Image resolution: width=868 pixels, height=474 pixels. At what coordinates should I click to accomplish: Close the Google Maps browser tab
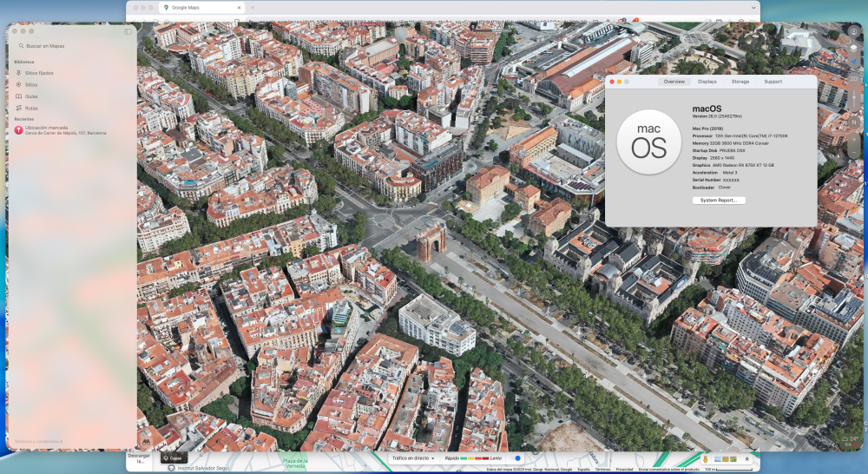pyautogui.click(x=240, y=8)
